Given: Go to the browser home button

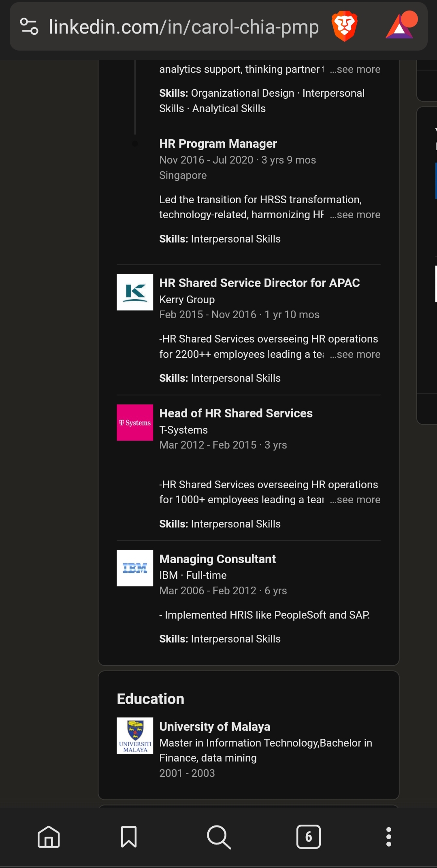Looking at the screenshot, I should click(x=49, y=837).
